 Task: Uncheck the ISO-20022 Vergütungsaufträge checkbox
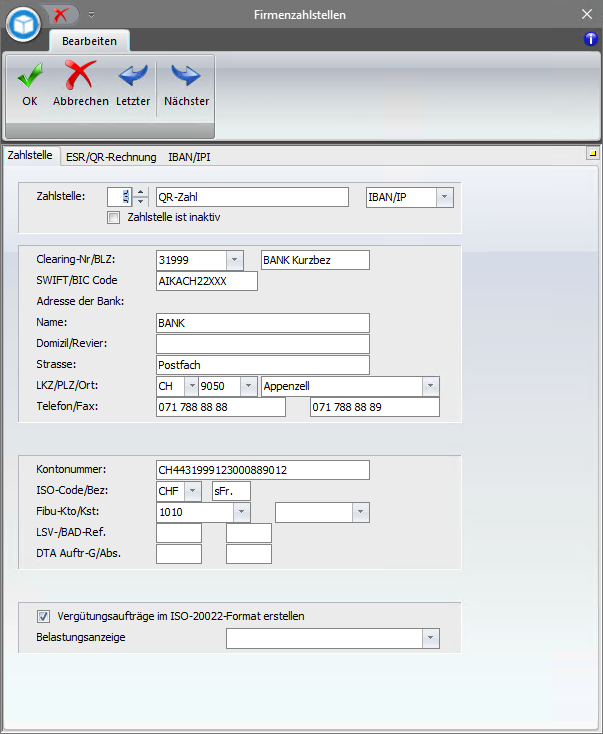43,616
